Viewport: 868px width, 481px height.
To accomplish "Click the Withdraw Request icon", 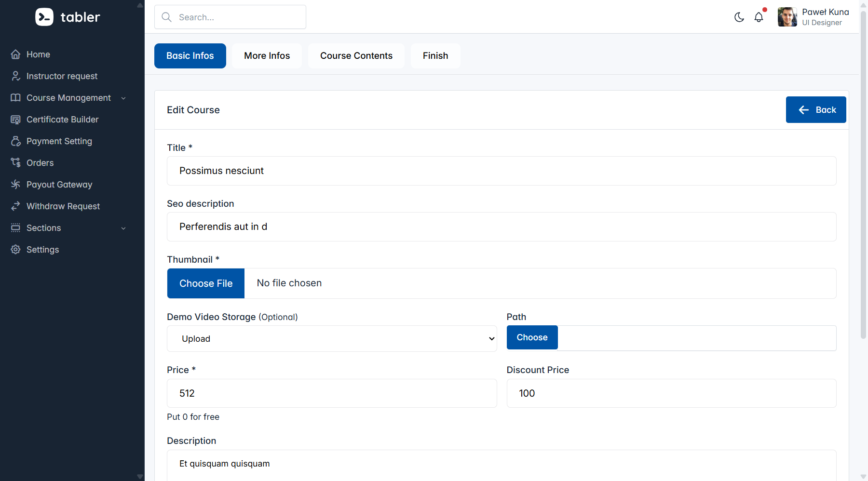I will click(16, 206).
